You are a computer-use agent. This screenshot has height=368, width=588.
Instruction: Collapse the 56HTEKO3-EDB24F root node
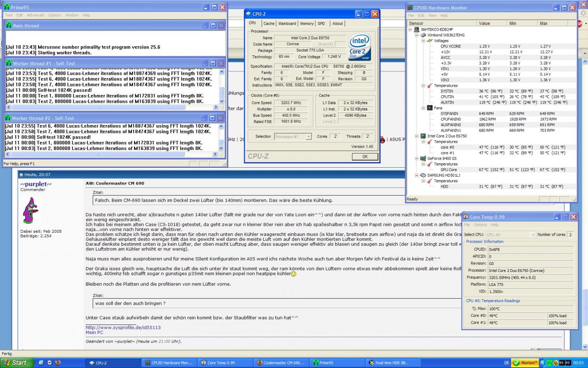(x=410, y=29)
